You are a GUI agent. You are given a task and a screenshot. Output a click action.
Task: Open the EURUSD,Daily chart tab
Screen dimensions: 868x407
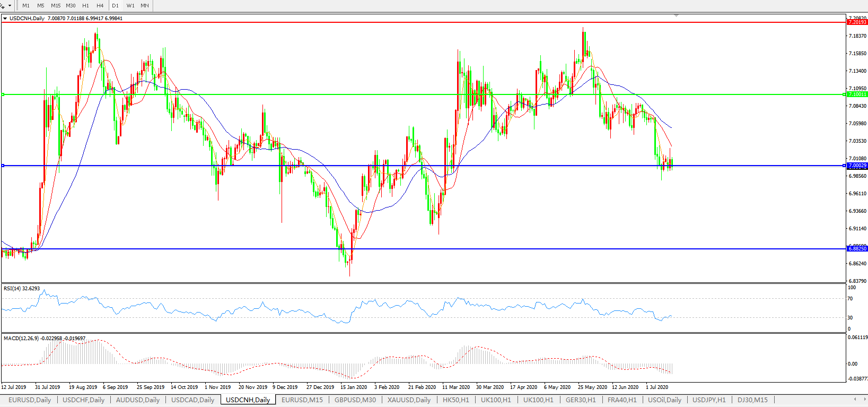(30, 400)
